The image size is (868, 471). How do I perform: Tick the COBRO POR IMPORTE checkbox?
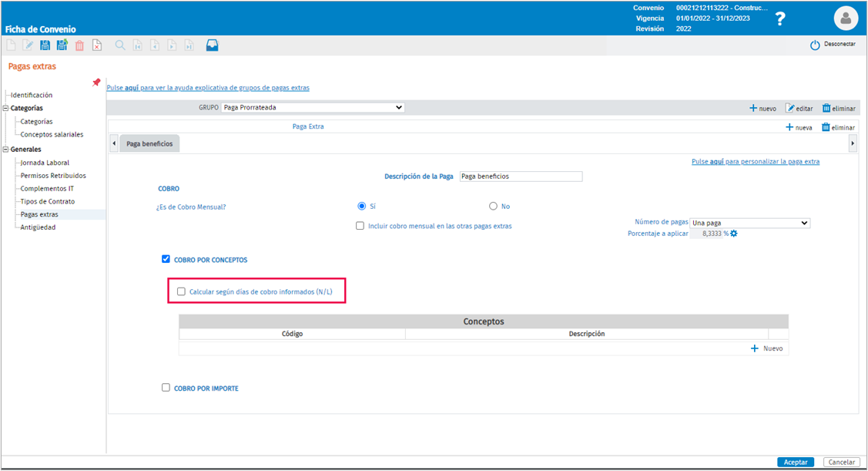pyautogui.click(x=166, y=388)
